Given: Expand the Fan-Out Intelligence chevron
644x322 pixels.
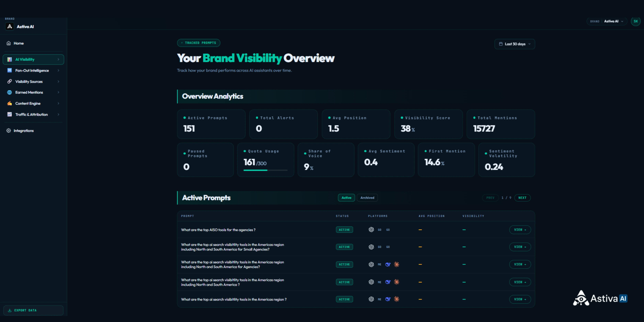Looking at the screenshot, I should coord(58,71).
